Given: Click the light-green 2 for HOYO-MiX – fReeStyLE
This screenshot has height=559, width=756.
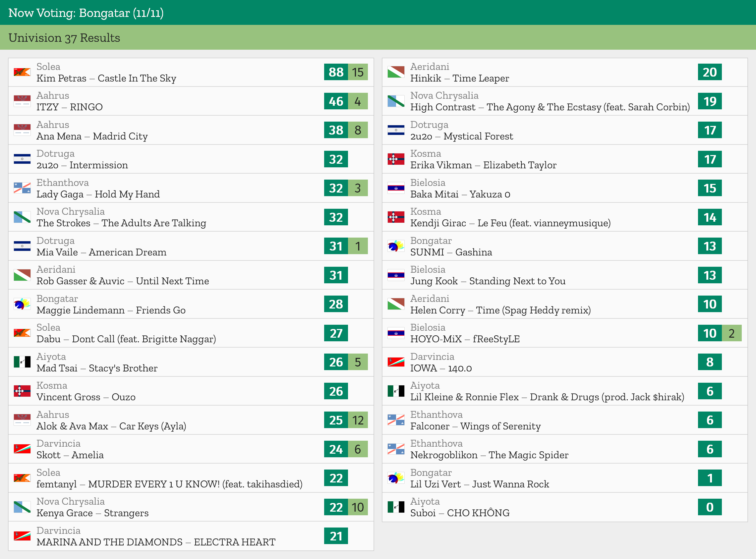Looking at the screenshot, I should click(x=731, y=333).
